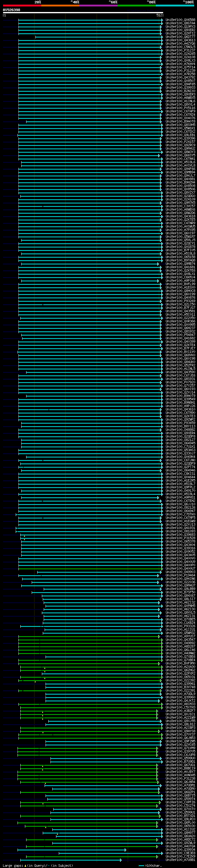Viewport: 197px width, 868px height.
Task: Open hit UniRef100_O82127
Action: point(180,440)
